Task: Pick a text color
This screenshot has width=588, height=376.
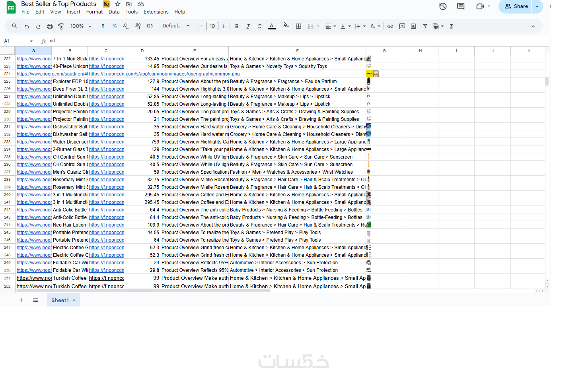Action: click(272, 26)
